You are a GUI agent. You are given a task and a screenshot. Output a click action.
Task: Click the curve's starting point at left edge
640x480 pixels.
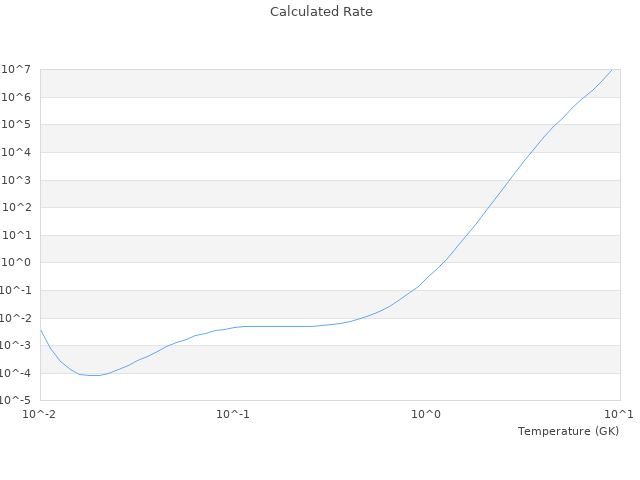tap(40, 329)
